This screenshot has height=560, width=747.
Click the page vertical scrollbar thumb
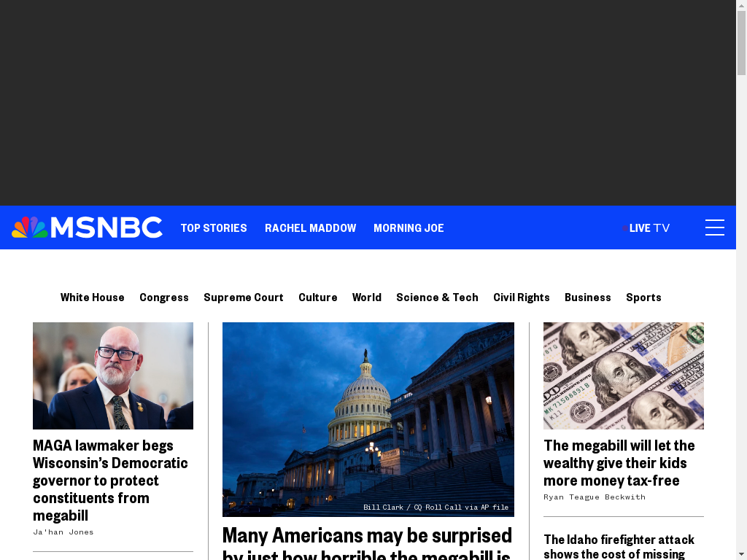tap(741, 43)
